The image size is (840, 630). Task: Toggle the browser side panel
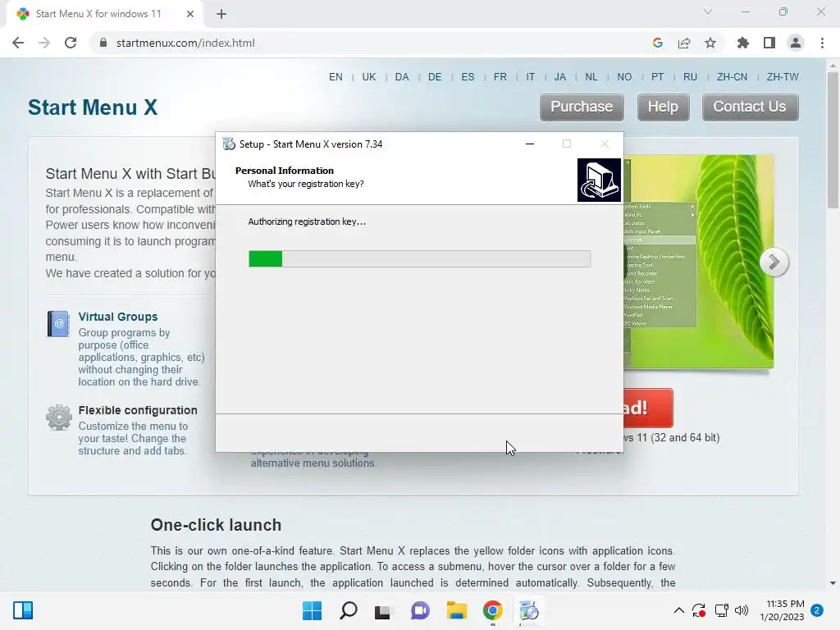[769, 43]
